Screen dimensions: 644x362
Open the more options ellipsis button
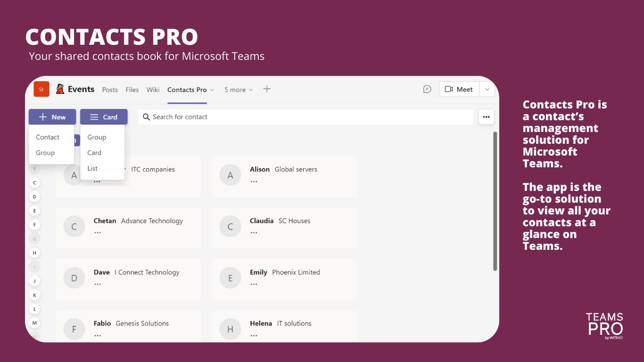(x=487, y=117)
